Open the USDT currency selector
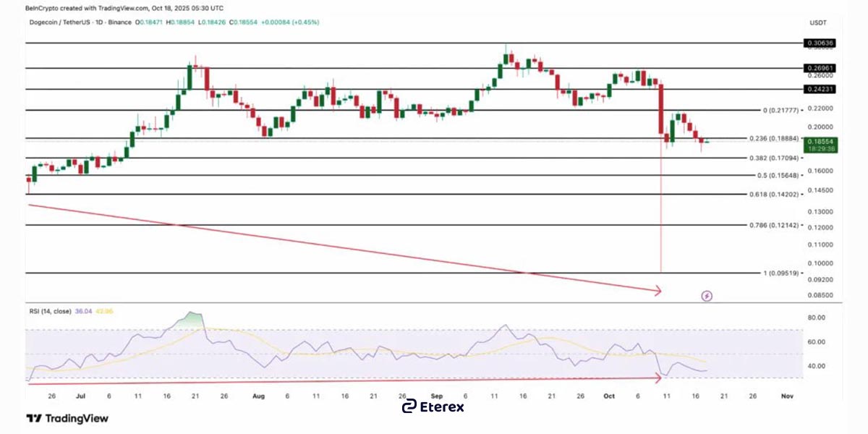 point(817,23)
